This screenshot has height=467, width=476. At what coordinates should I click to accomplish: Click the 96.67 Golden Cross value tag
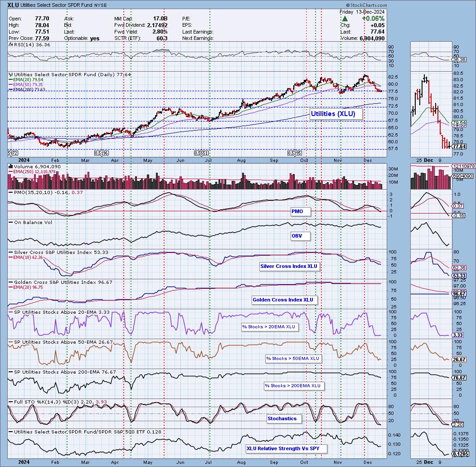click(x=459, y=294)
